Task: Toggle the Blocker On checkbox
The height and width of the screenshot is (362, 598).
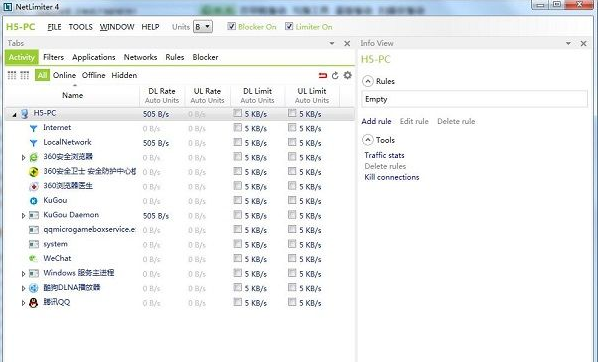Action: pyautogui.click(x=231, y=26)
